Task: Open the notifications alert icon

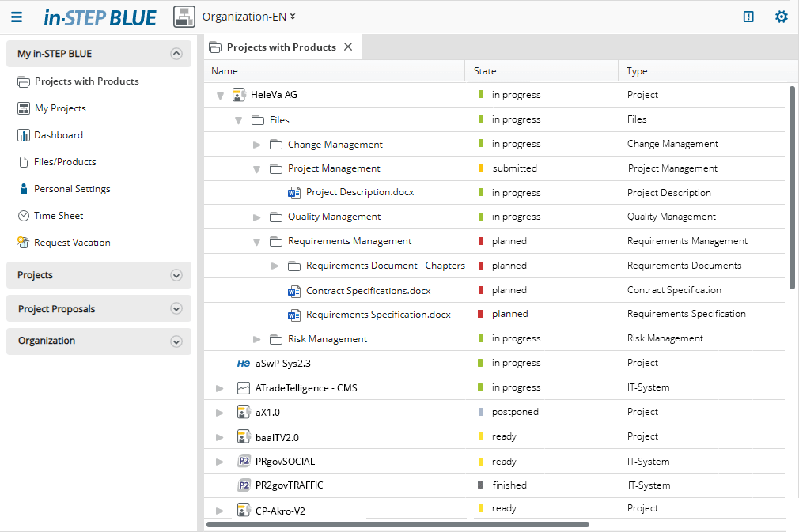Action: (748, 17)
